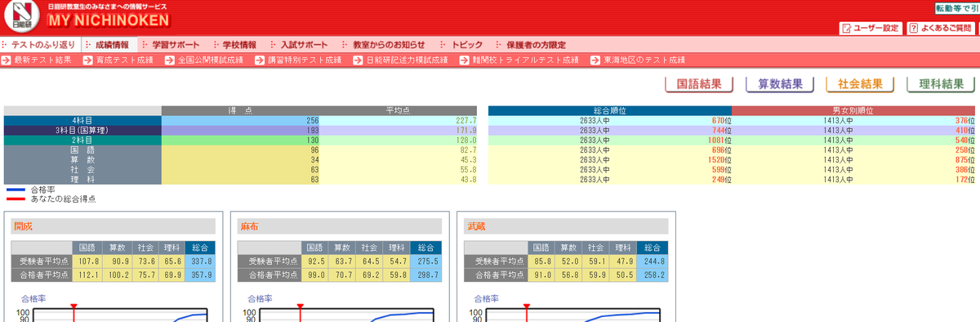Screen dimensions: 980x322
Task: Go to 難関校トライアルテスト成績 submenu
Action: (x=525, y=60)
